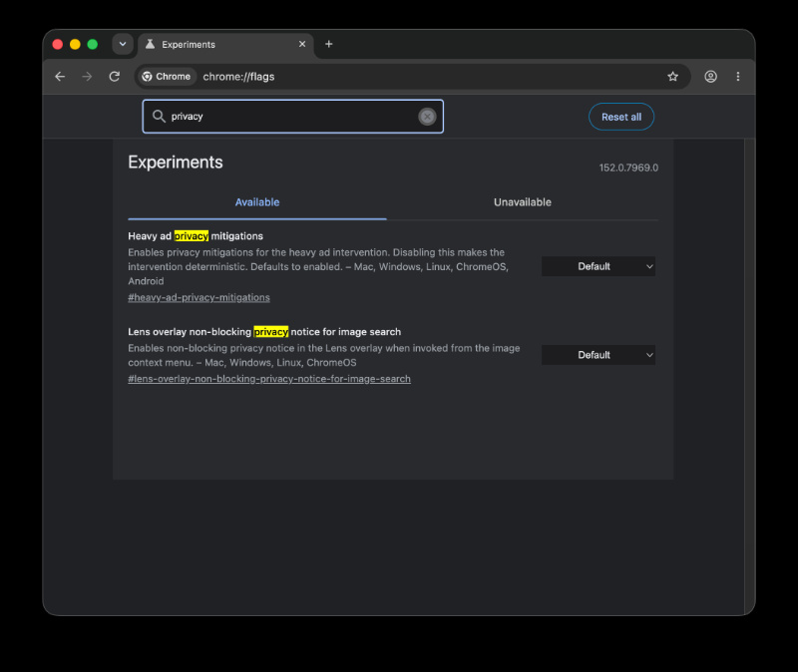This screenshot has width=798, height=672.
Task: Expand the tab search chevron
Action: tap(123, 44)
